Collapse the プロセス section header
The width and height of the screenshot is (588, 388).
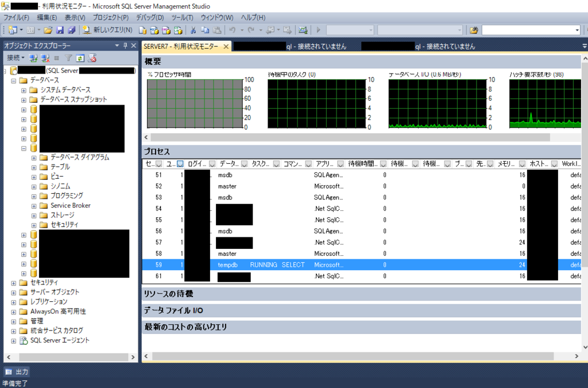coord(362,152)
